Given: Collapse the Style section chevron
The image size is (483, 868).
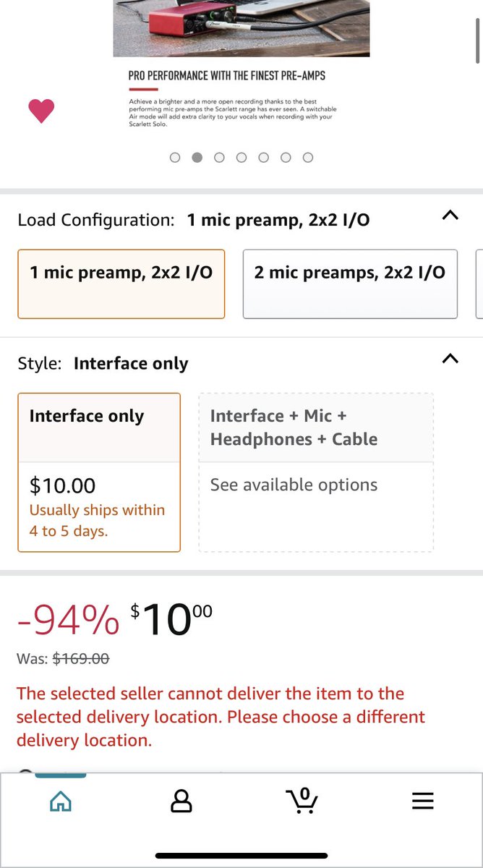Looking at the screenshot, I should click(450, 359).
